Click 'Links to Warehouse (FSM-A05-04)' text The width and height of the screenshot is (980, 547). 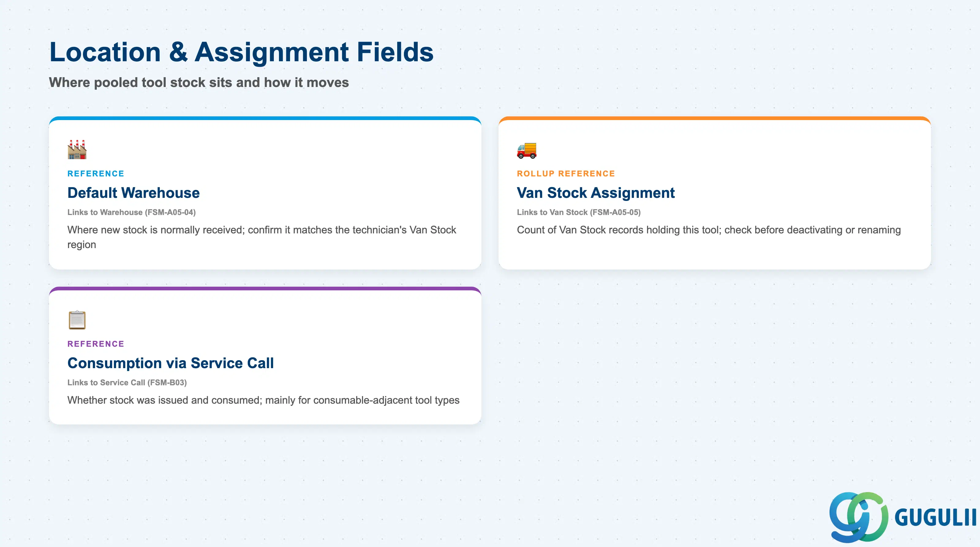pos(132,212)
